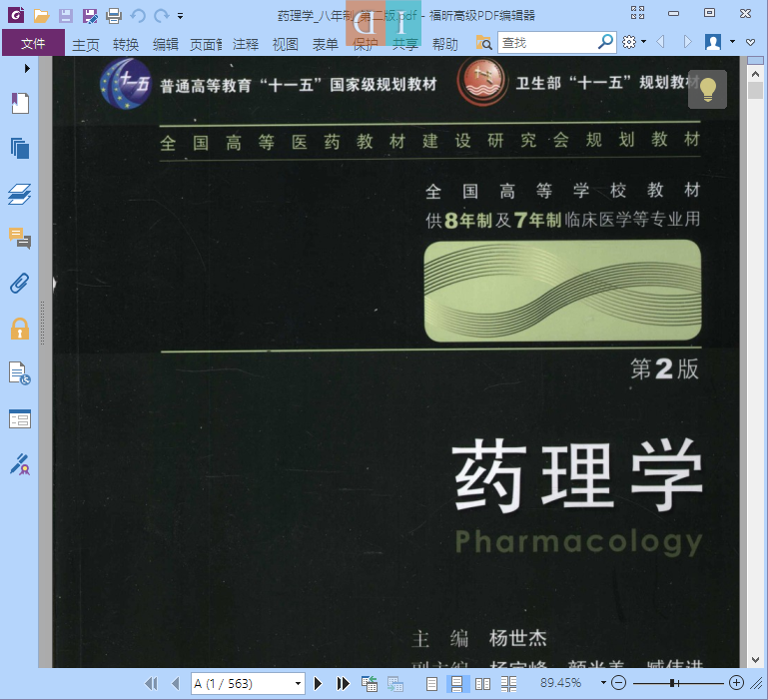This screenshot has width=768, height=700.
Task: Switch to single page view
Action: click(431, 683)
